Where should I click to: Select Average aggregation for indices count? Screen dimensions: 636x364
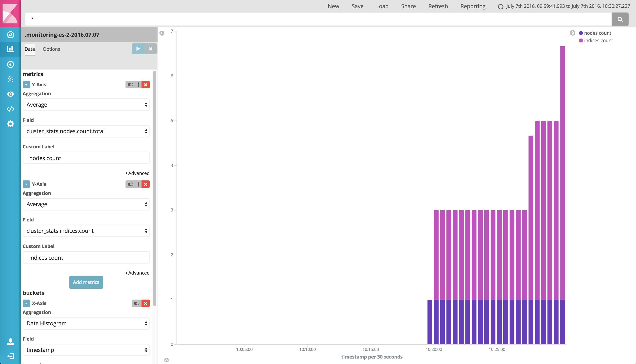(x=86, y=204)
